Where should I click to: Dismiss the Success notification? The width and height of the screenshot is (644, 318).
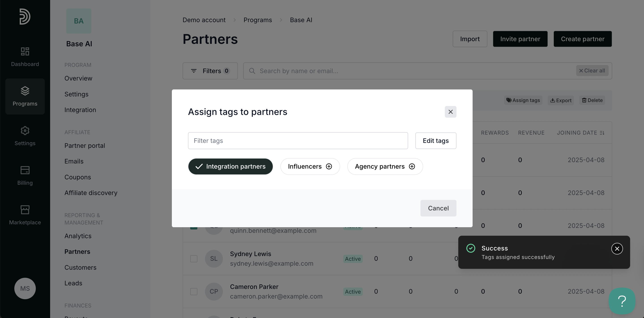click(x=617, y=248)
